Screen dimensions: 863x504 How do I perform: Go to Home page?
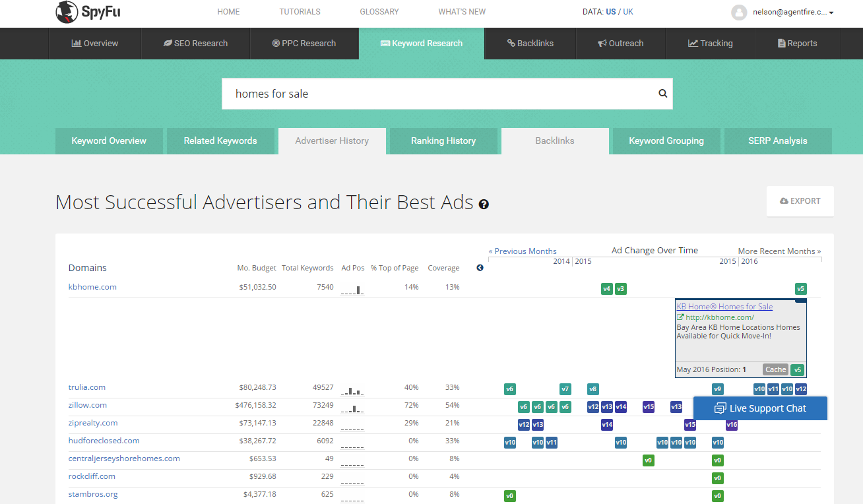coord(229,12)
